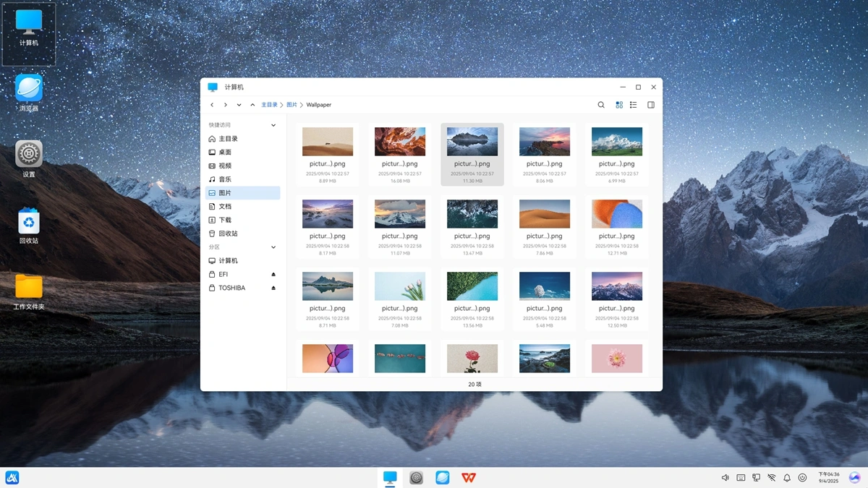Select the orange sand dunes wallpaper thumbnail
Screen dimensions: 868x488
point(545,214)
